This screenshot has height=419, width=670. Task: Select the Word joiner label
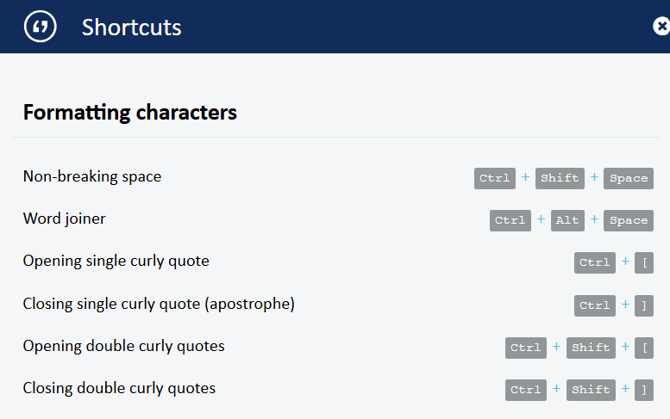64,219
